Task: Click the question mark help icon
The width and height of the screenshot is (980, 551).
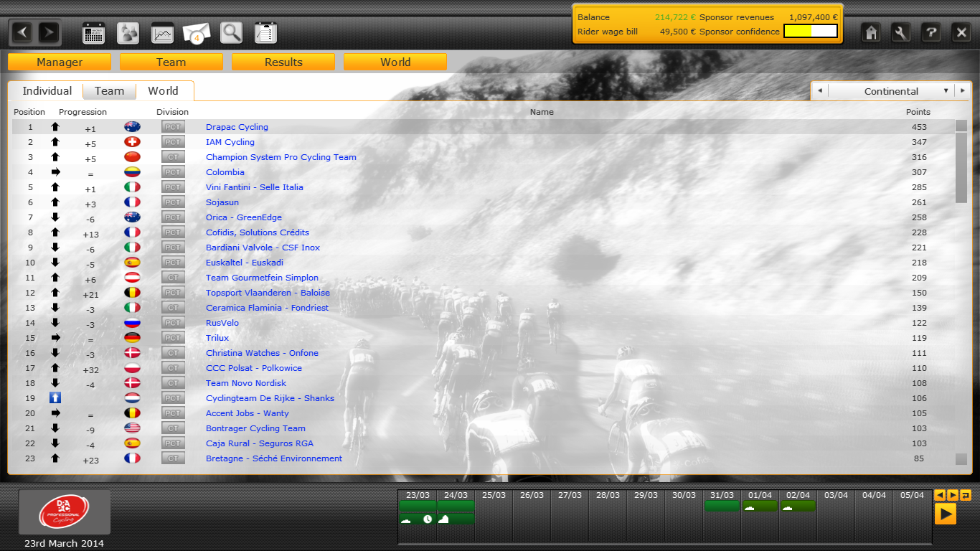Action: coord(930,32)
